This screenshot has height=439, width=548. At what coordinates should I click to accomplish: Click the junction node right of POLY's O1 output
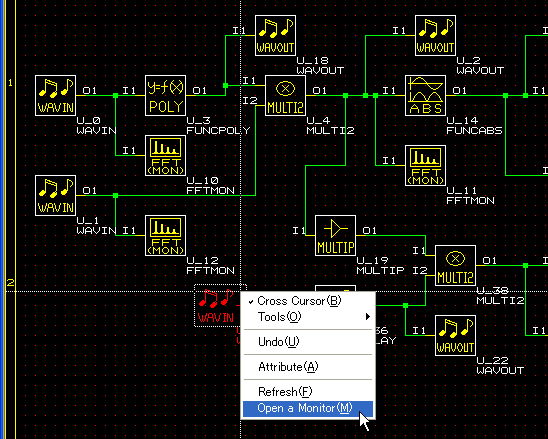(x=225, y=85)
